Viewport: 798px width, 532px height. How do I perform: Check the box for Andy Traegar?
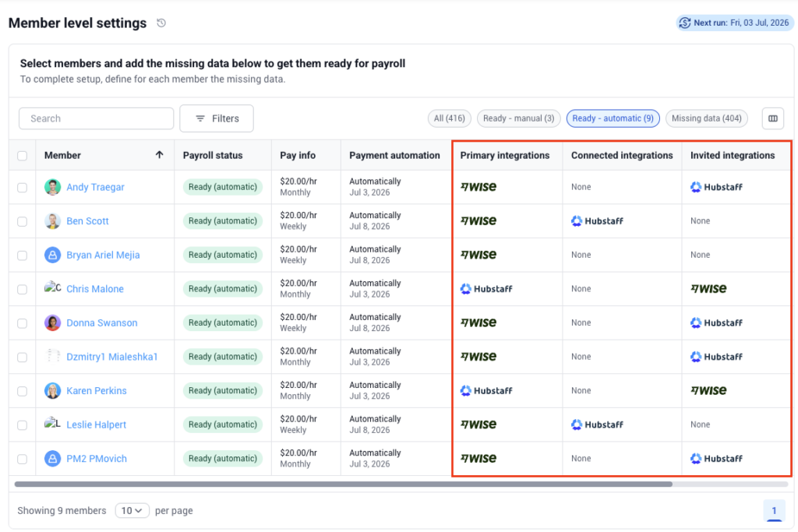click(x=22, y=188)
